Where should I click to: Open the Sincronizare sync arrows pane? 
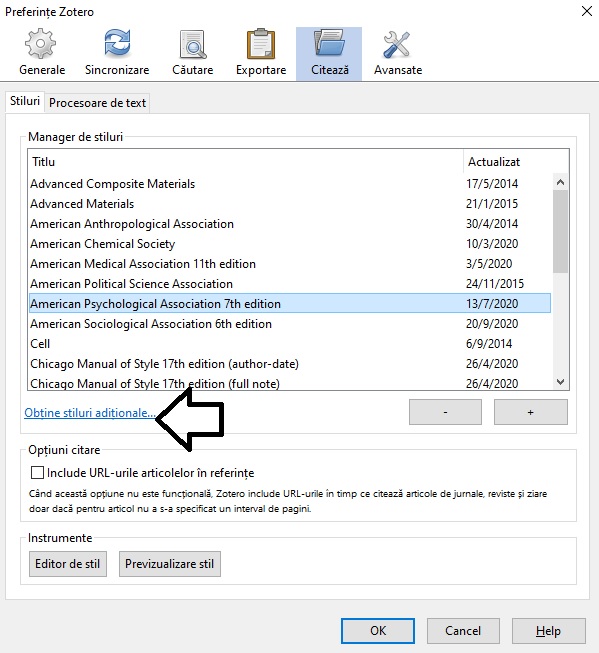pos(117,53)
